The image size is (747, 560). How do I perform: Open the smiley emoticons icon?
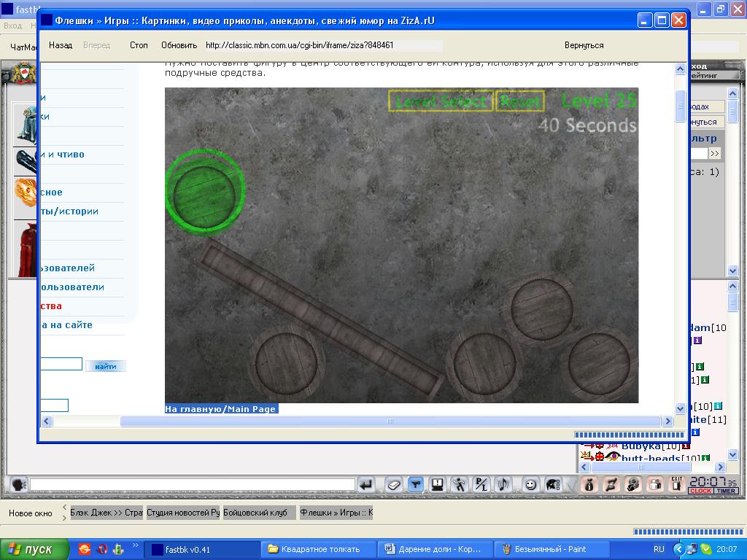coord(530,485)
